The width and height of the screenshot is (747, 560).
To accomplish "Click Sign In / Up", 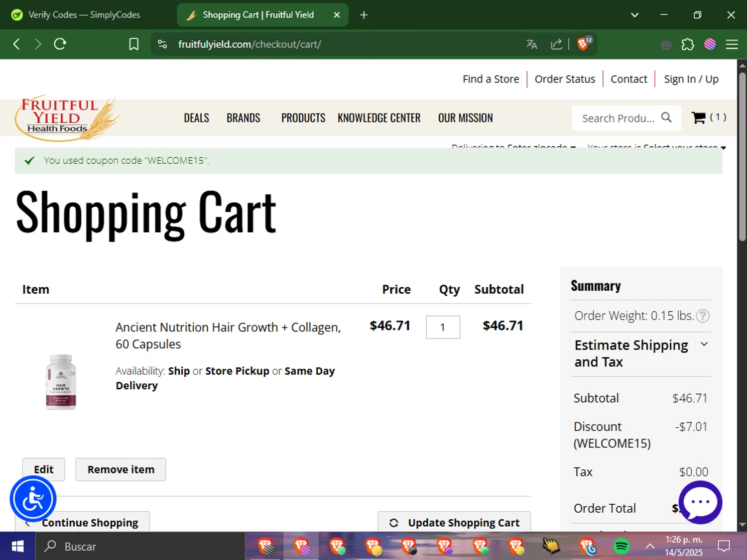I will point(691,79).
